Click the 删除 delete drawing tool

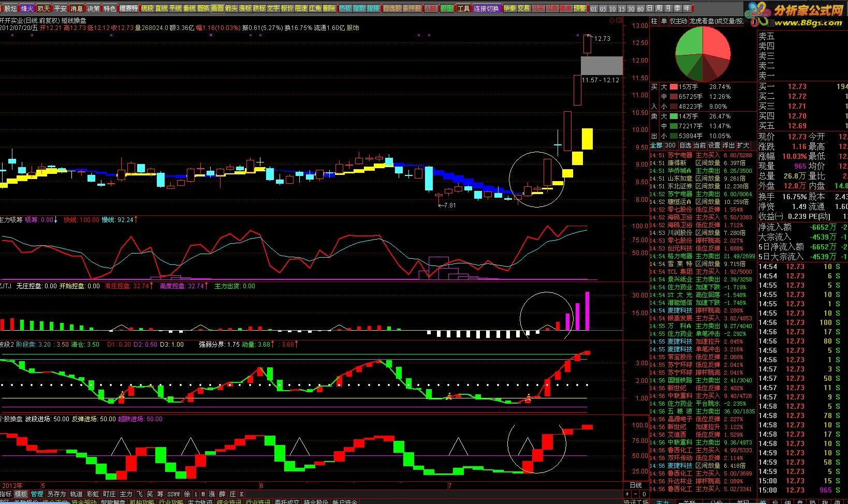[x=329, y=8]
